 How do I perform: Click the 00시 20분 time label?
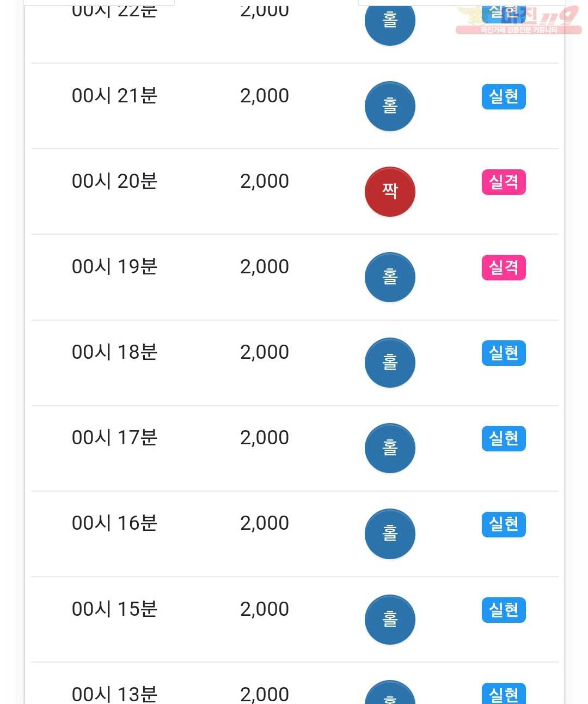pos(114,181)
